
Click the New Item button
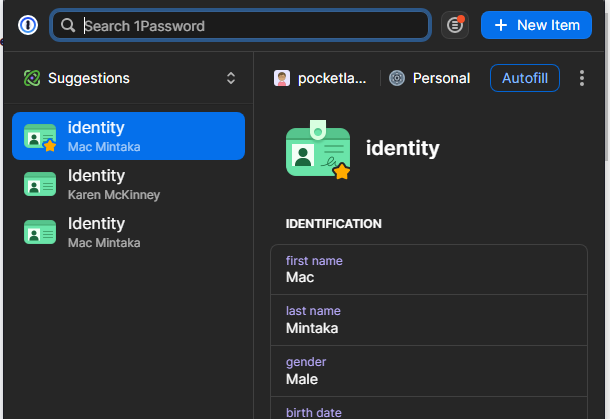click(x=536, y=25)
